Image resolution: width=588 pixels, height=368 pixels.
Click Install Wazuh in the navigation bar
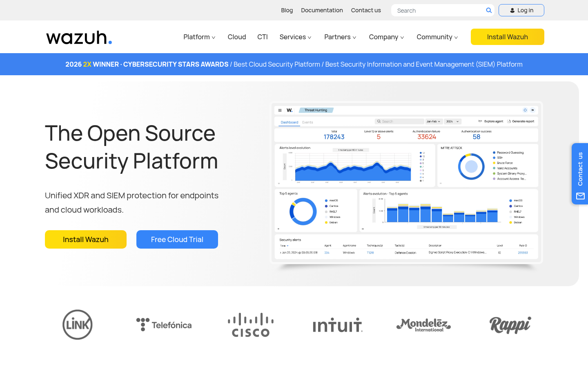tap(508, 37)
